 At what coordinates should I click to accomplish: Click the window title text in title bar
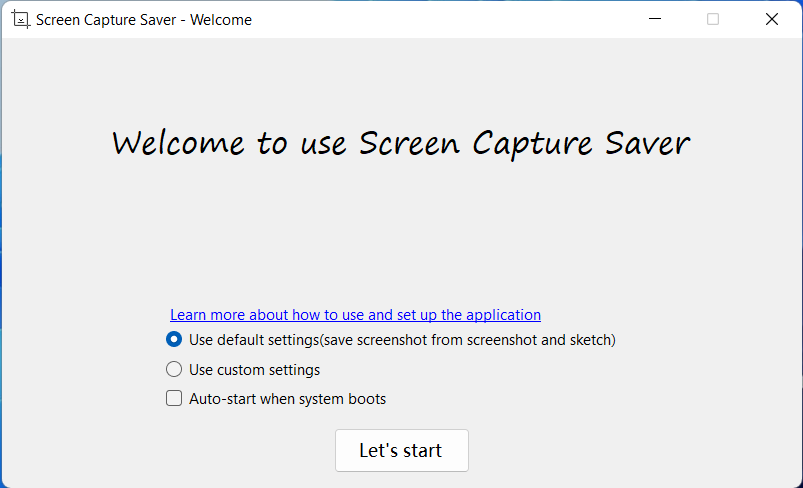(x=143, y=20)
